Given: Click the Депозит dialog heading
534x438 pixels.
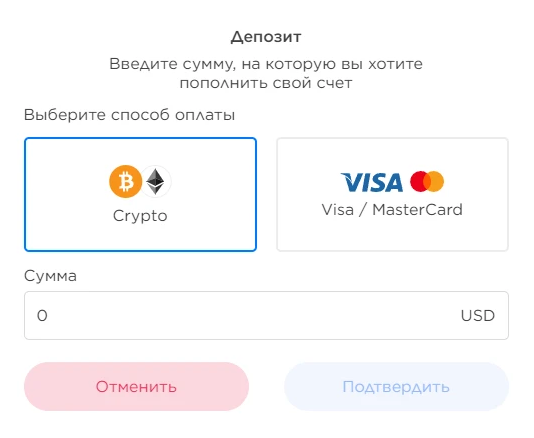Looking at the screenshot, I should pos(266,37).
